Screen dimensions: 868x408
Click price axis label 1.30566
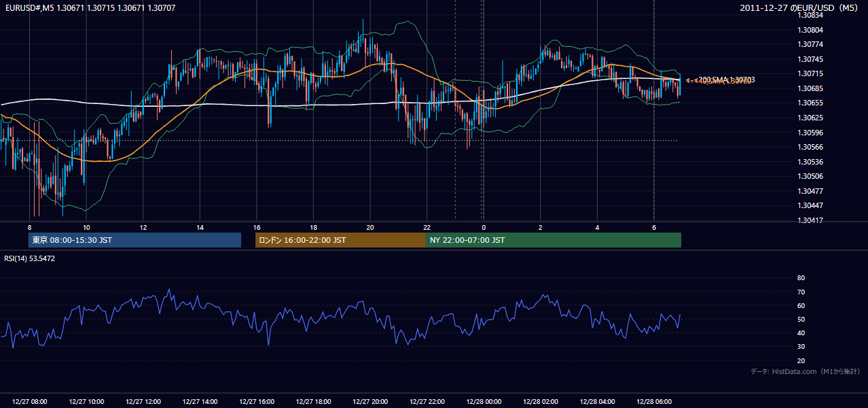coord(810,147)
